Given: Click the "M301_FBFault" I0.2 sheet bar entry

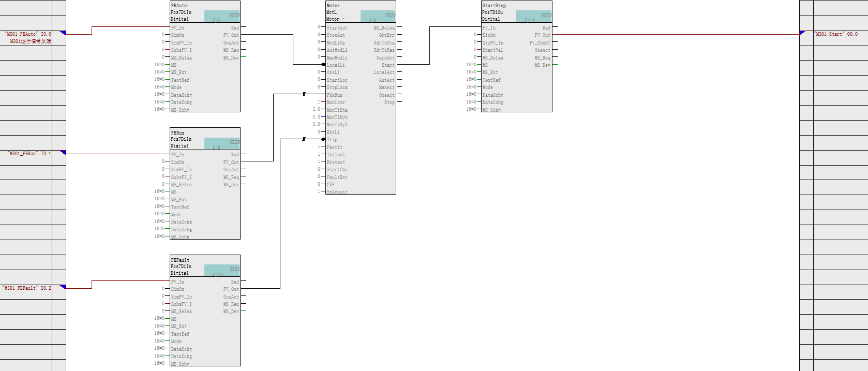Looking at the screenshot, I should (x=28, y=288).
